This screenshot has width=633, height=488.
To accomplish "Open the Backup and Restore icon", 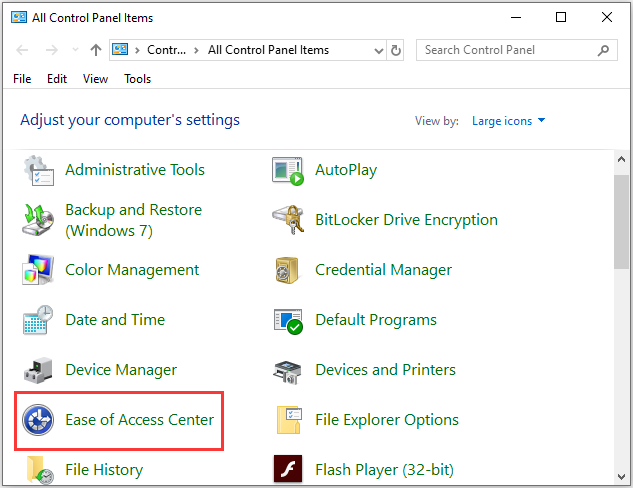I will pos(38,220).
